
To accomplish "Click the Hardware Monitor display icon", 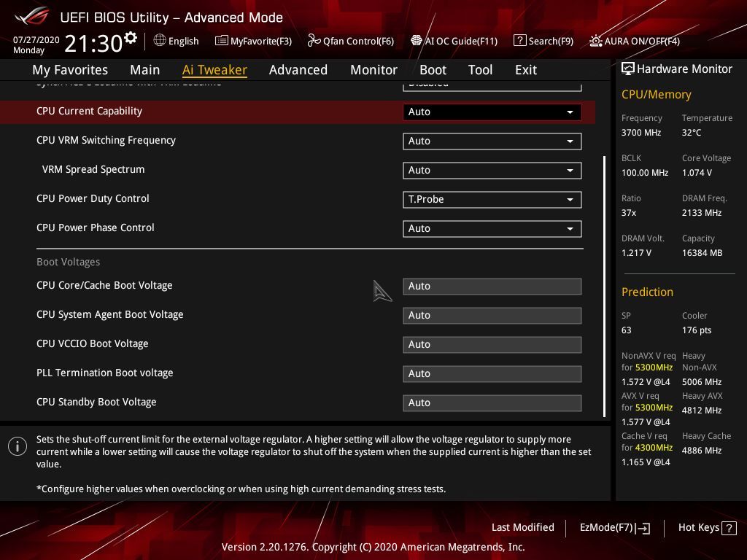I will point(628,69).
